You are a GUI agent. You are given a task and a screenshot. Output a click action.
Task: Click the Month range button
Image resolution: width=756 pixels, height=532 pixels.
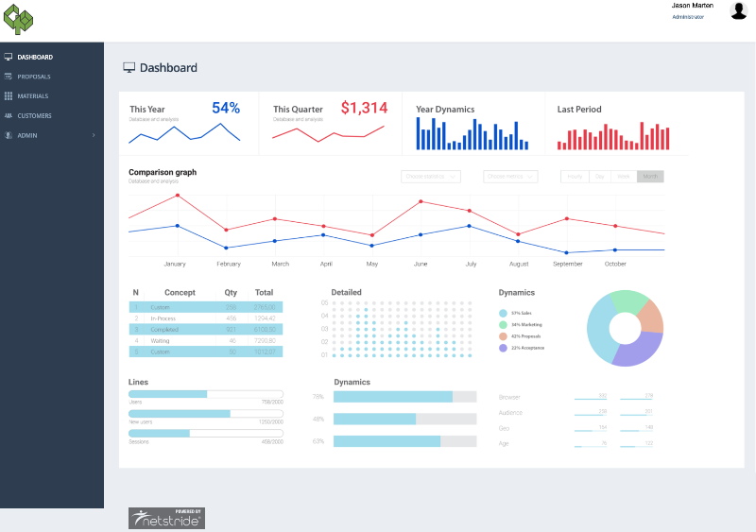tap(650, 177)
